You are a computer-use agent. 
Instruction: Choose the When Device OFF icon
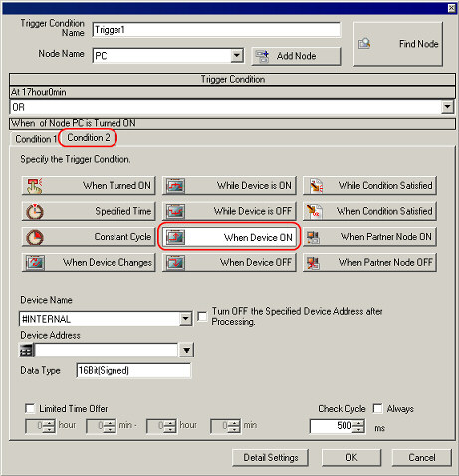click(175, 263)
